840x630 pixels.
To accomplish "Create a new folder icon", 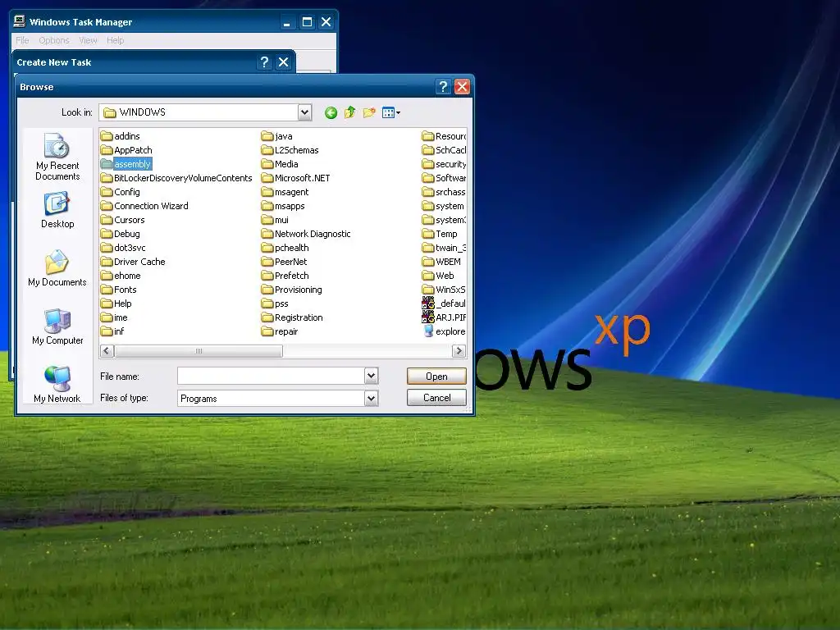I will point(369,112).
